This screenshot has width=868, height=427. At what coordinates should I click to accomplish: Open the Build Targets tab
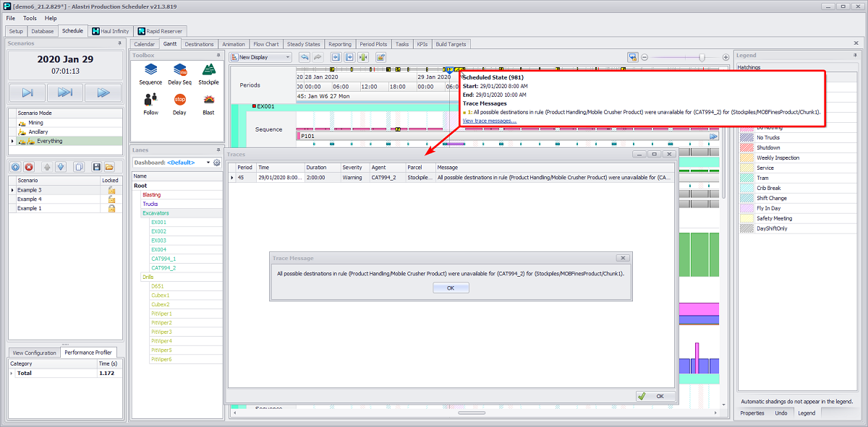point(451,44)
